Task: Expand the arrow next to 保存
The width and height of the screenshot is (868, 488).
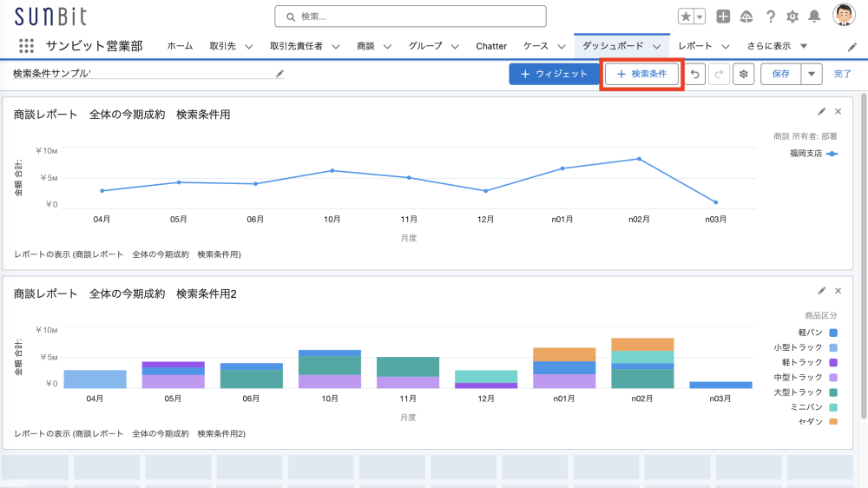Action: click(x=812, y=75)
